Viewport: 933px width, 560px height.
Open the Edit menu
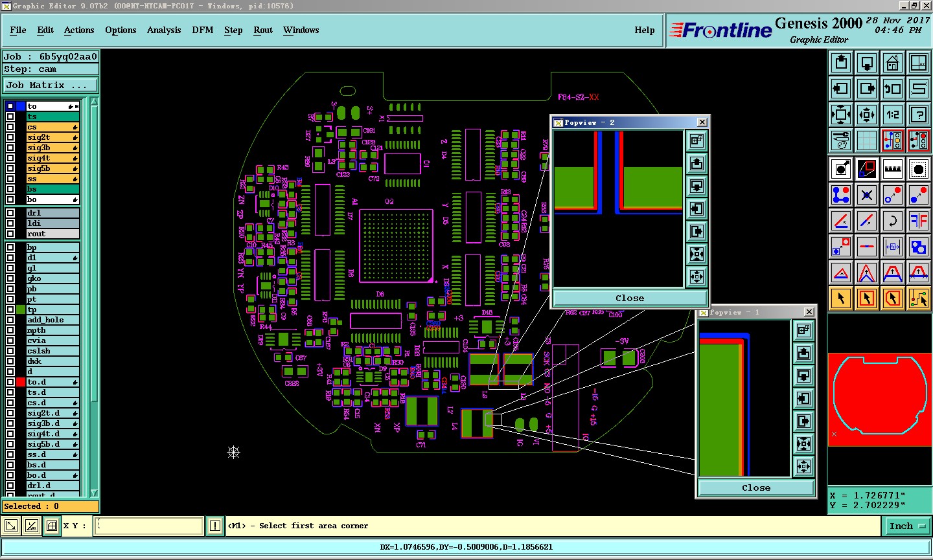[45, 30]
